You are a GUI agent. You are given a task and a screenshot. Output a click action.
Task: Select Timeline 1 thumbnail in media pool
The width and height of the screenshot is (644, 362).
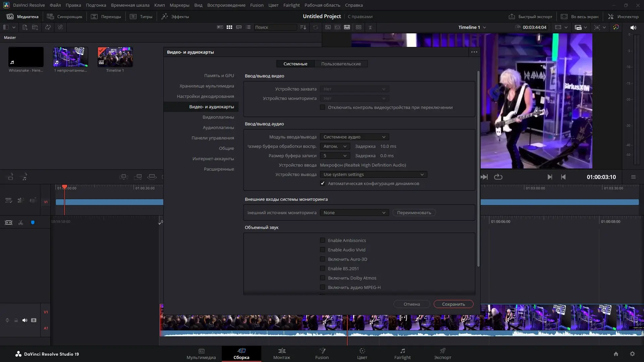point(115,57)
